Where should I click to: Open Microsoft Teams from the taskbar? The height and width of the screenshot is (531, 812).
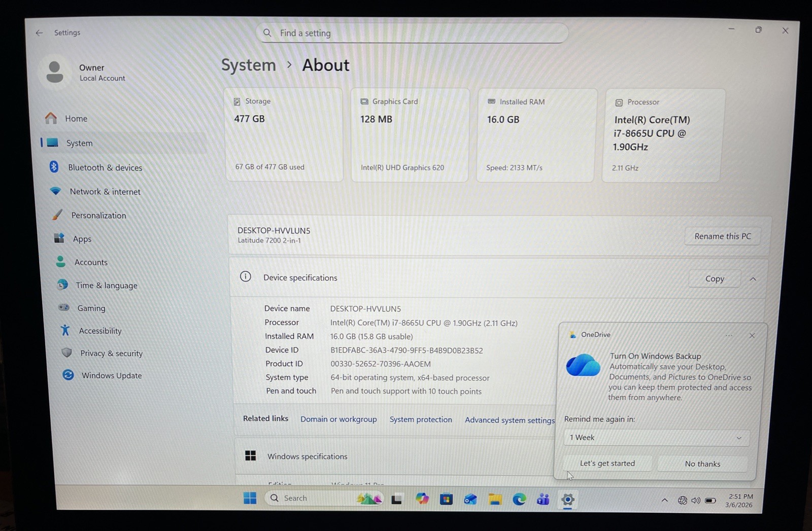coord(543,500)
